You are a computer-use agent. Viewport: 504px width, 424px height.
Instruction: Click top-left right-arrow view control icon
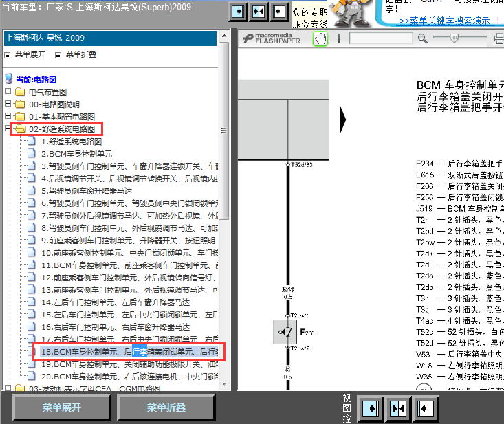[237, 12]
